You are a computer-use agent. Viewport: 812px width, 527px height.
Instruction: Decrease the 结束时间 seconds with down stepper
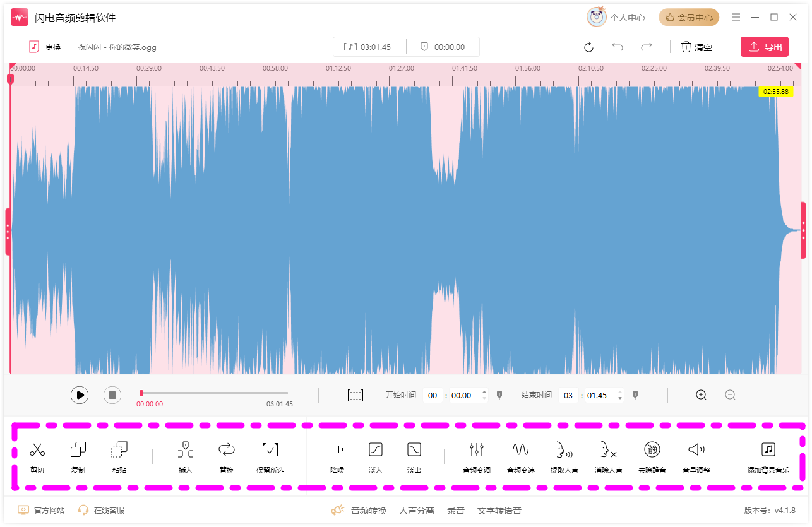coord(620,399)
